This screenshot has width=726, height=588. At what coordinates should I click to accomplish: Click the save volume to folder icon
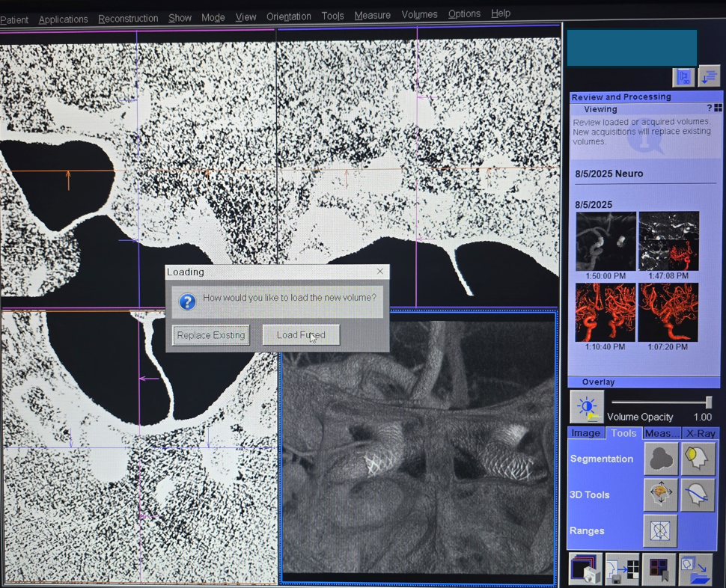695,569
